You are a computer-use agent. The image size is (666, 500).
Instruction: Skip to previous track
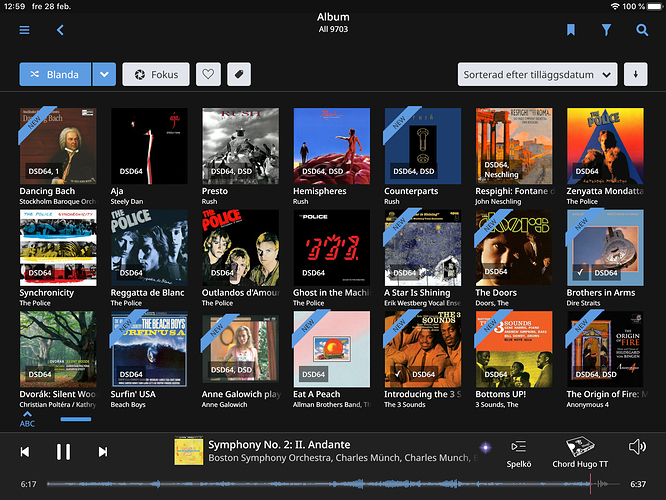pyautogui.click(x=25, y=452)
